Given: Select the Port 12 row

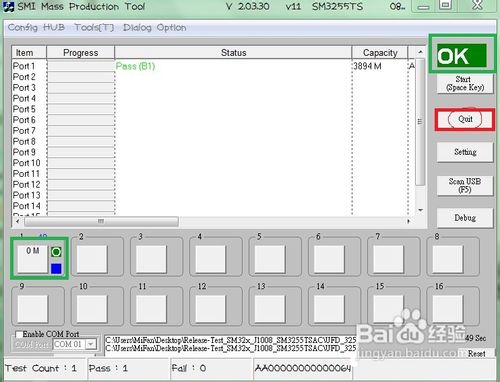Looking at the screenshot, I should click(x=213, y=184).
